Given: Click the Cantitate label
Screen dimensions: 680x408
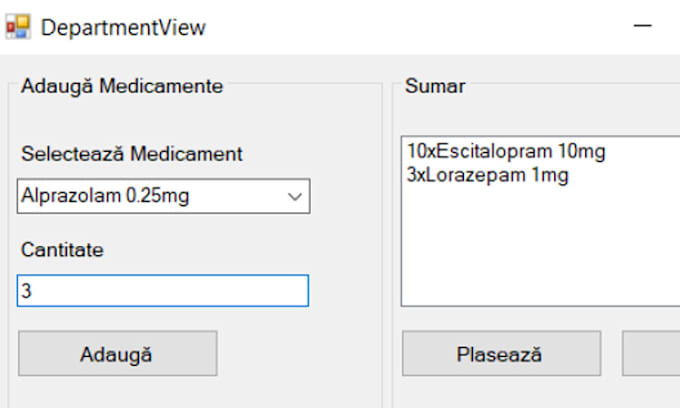Looking at the screenshot, I should click(62, 250).
